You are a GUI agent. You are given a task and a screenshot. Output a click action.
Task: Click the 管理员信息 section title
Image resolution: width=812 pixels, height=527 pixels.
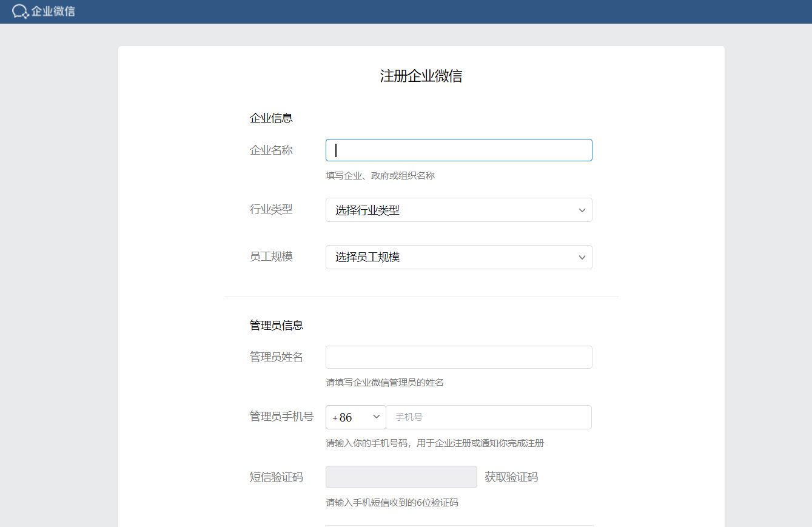277,326
